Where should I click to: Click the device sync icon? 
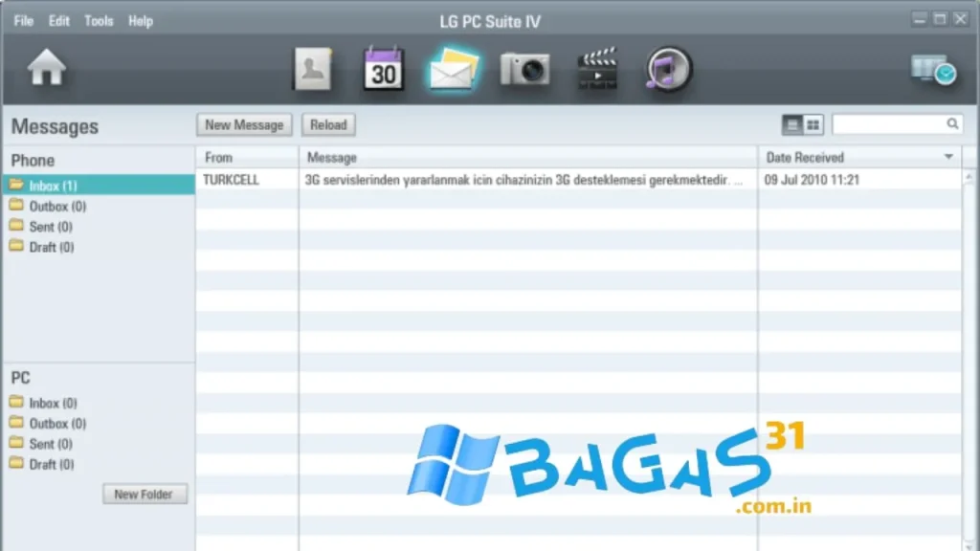coord(933,70)
